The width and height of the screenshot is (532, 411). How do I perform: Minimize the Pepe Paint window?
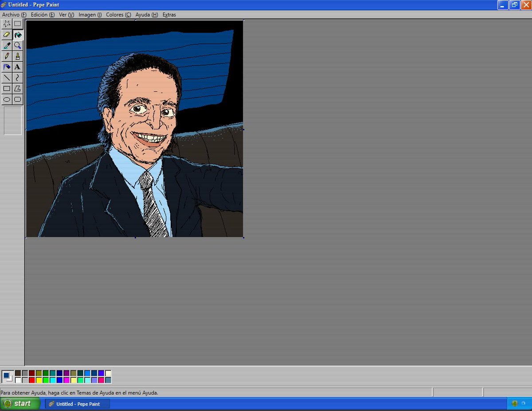(503, 5)
